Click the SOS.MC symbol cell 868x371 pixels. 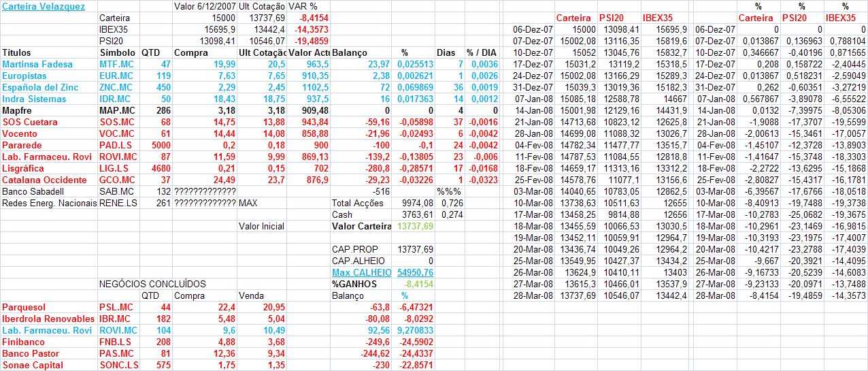[117, 123]
